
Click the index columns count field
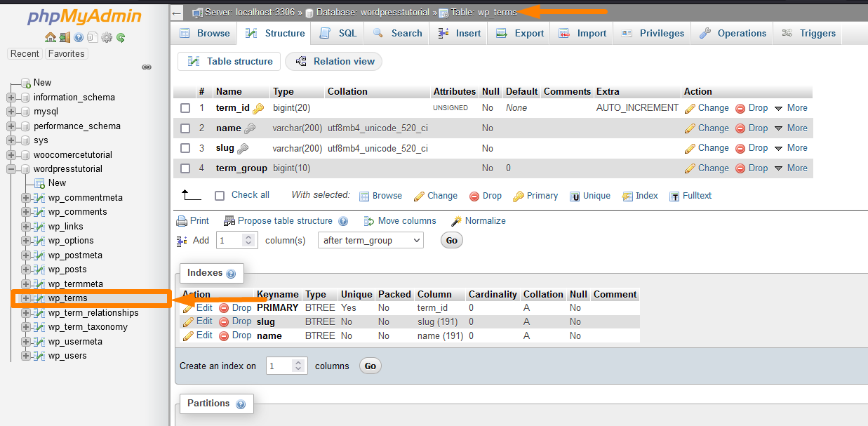pos(287,366)
